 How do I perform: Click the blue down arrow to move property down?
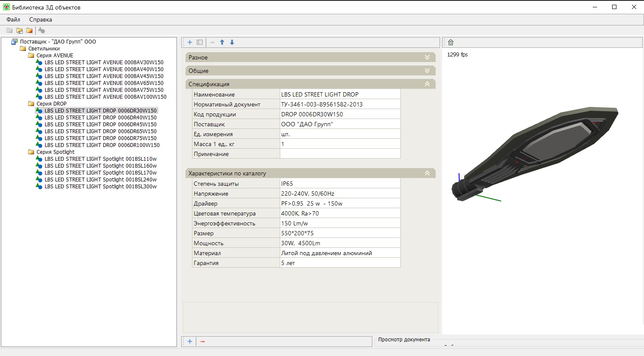(232, 42)
